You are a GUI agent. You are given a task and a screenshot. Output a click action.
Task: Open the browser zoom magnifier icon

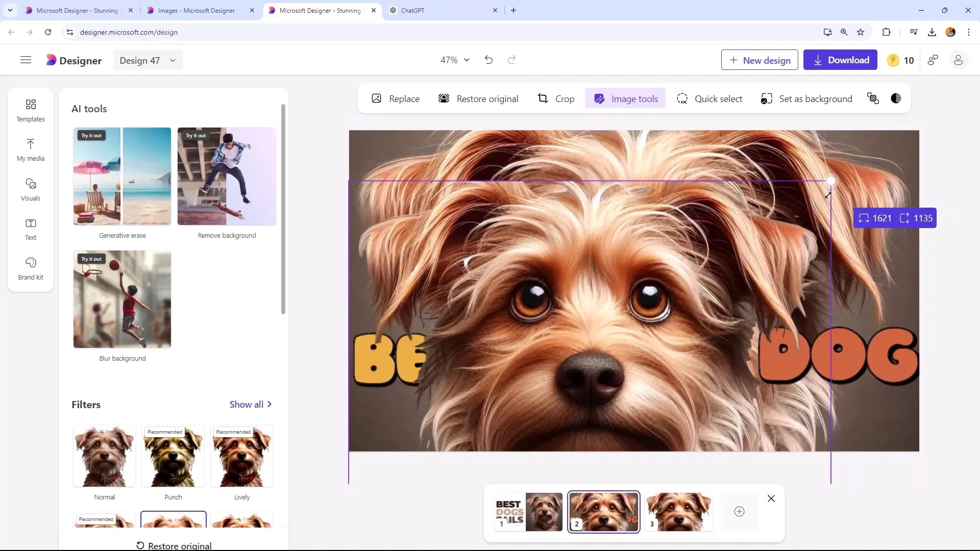coord(844,32)
